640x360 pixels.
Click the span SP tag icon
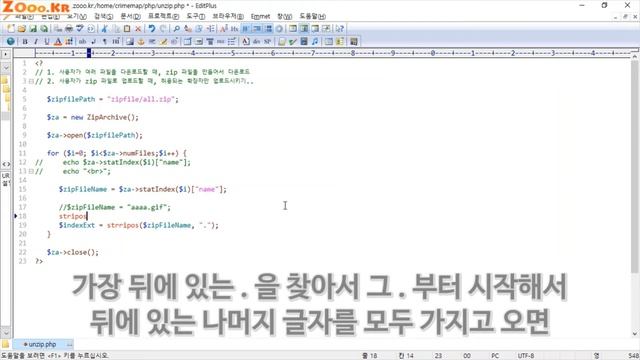pos(267,41)
